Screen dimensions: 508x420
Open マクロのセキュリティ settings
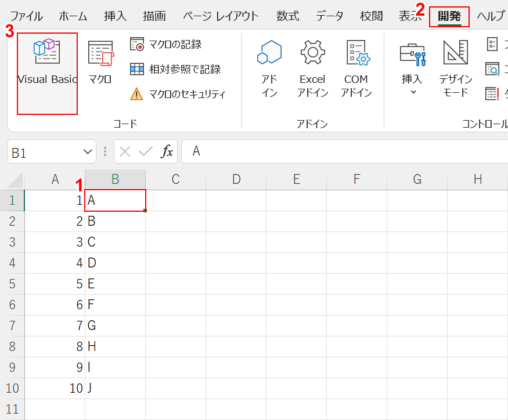coord(178,94)
